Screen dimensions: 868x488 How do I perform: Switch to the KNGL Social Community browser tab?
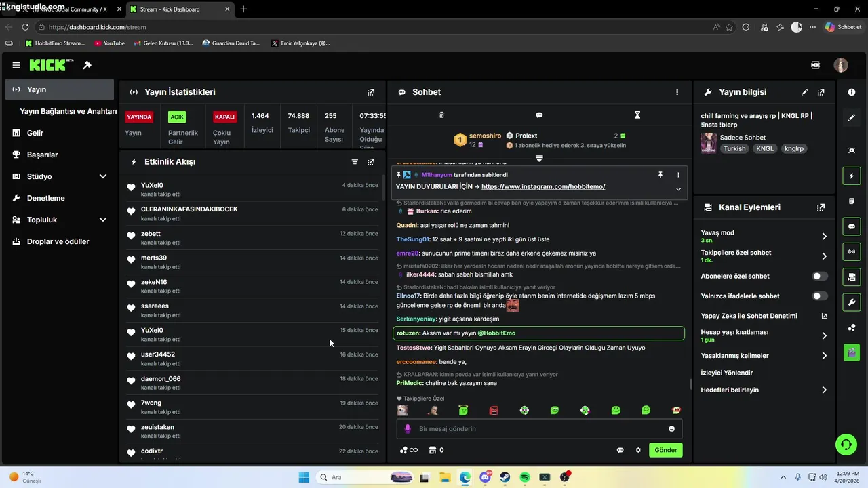click(68, 9)
